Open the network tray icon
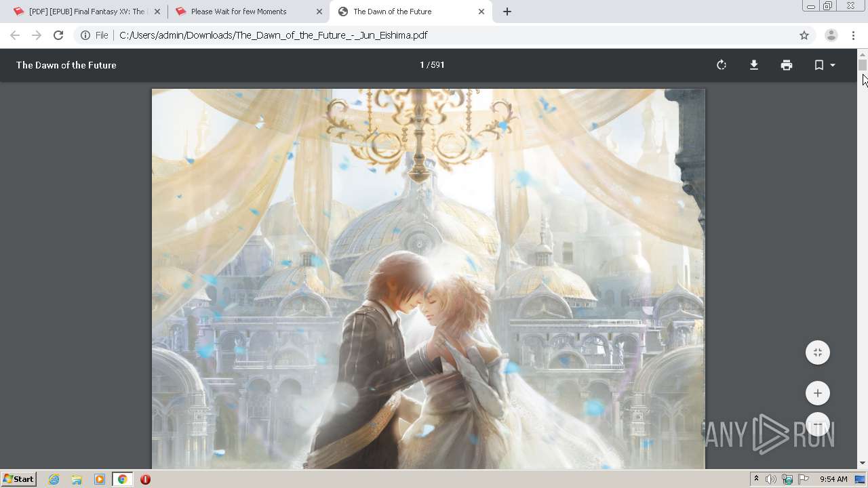868x488 pixels. coord(787,479)
